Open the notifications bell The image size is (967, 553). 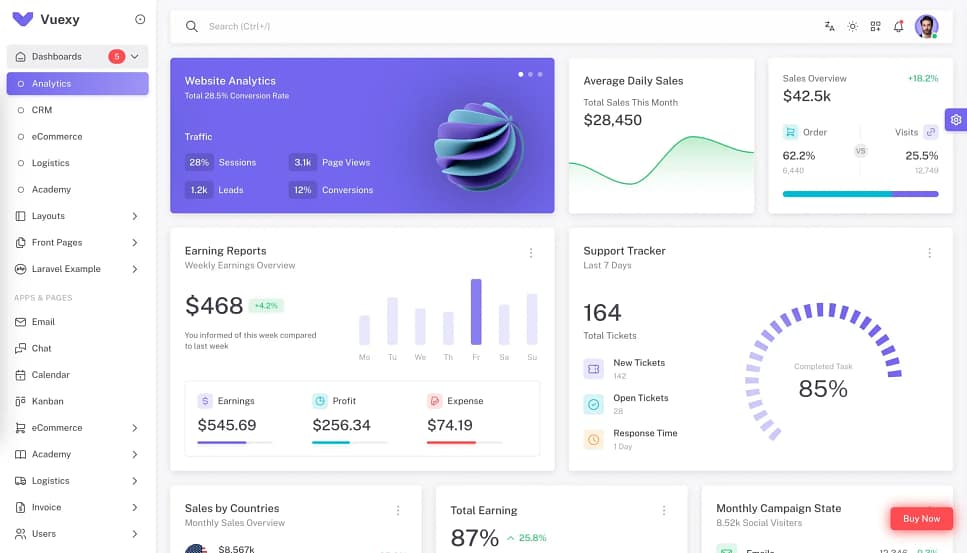(x=898, y=26)
